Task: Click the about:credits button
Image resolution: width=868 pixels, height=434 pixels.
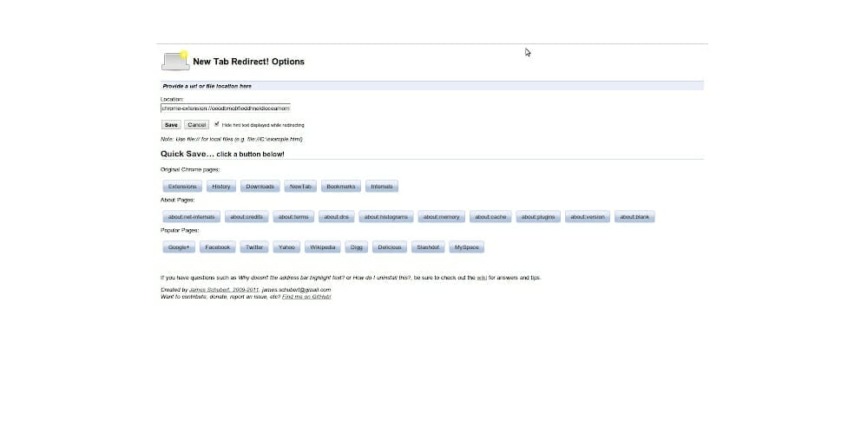Action: (247, 217)
